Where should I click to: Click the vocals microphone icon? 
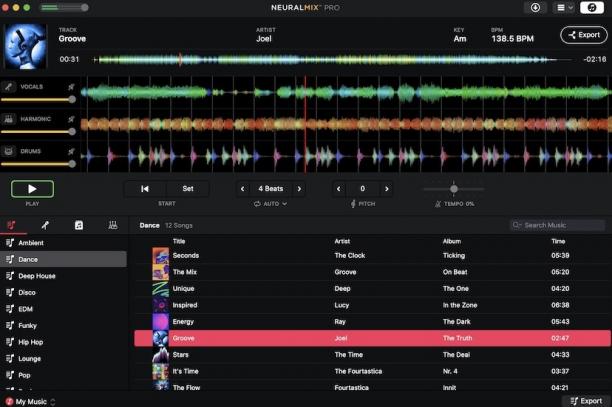(x=9, y=87)
